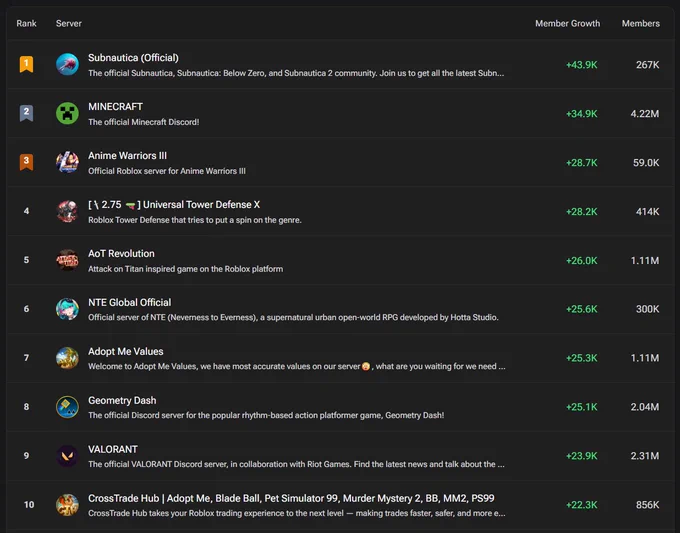Click the Geometry Dash description text

tap(266, 415)
